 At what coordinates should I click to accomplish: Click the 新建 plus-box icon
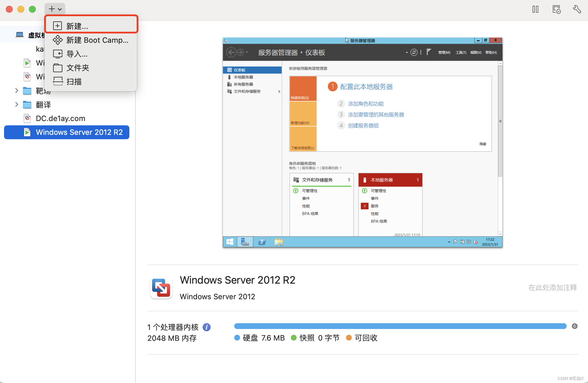pyautogui.click(x=57, y=26)
